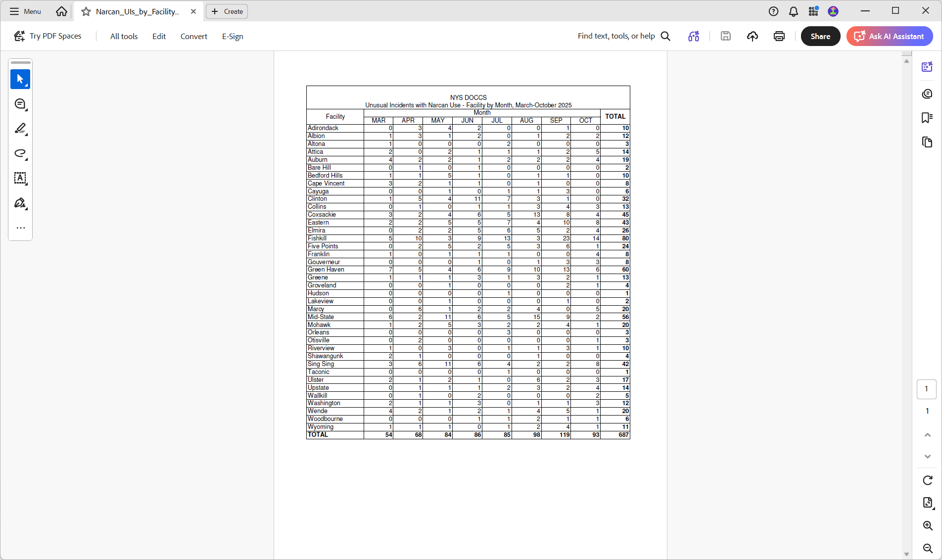Select the Add comment tool
Image resolution: width=942 pixels, height=560 pixels.
[x=20, y=104]
